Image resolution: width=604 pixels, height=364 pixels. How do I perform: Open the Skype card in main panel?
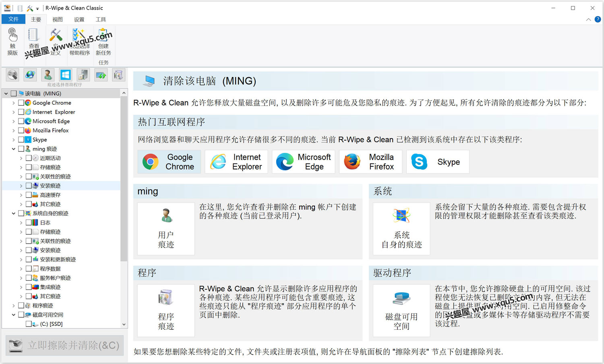click(x=438, y=162)
